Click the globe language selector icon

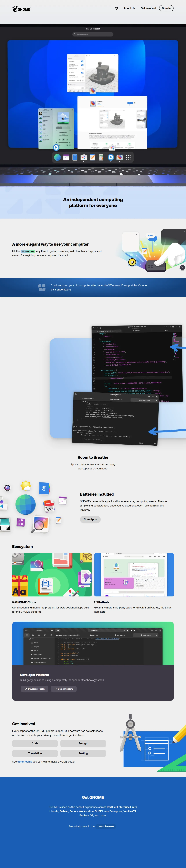(x=116, y=8)
